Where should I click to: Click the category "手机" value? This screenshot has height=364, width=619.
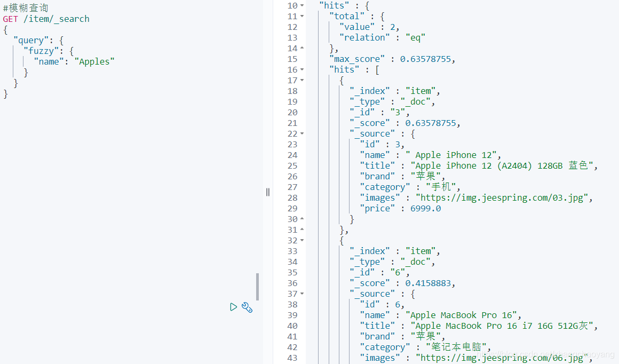441,187
